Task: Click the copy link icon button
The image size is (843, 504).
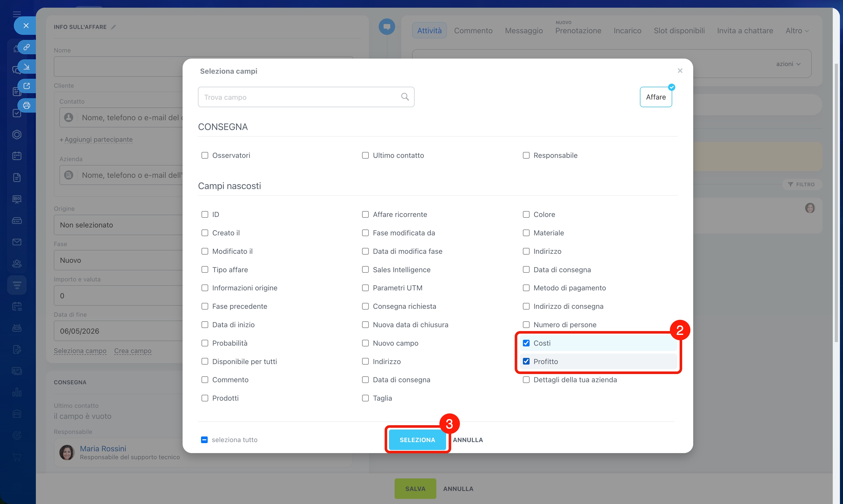Action: [x=27, y=47]
